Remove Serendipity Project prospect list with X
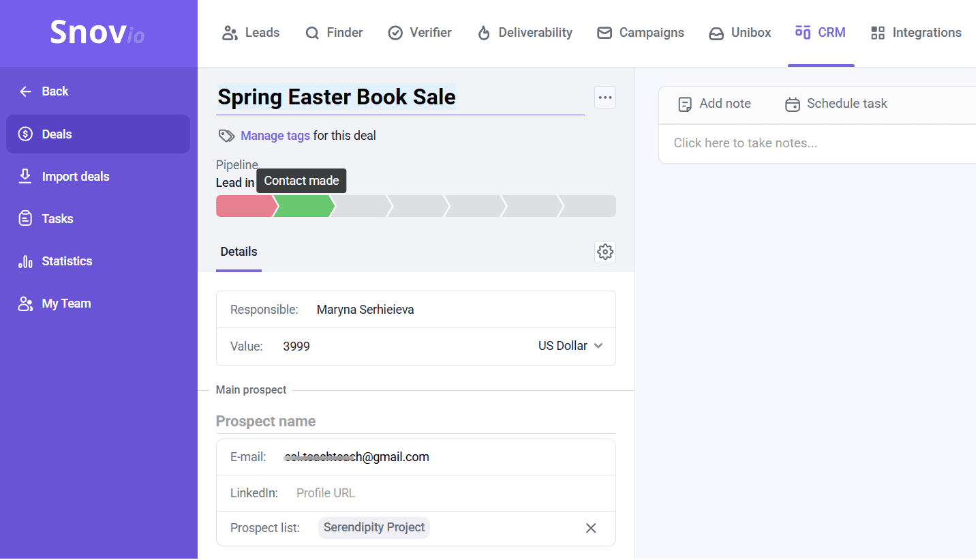The height and width of the screenshot is (560, 980). point(590,528)
